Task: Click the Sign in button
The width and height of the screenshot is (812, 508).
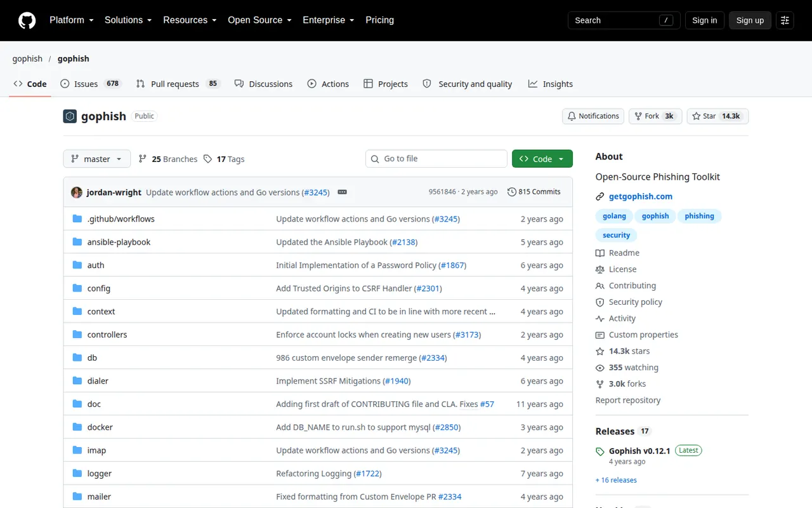Action: point(704,20)
